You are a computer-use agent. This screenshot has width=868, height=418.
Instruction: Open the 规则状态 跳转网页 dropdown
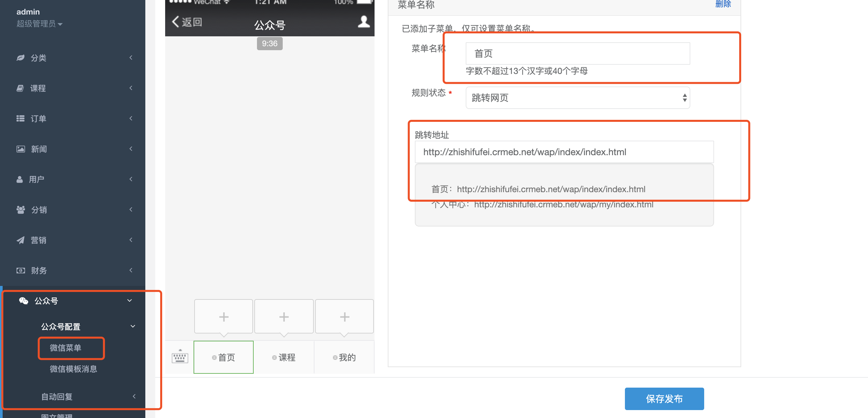[578, 98]
